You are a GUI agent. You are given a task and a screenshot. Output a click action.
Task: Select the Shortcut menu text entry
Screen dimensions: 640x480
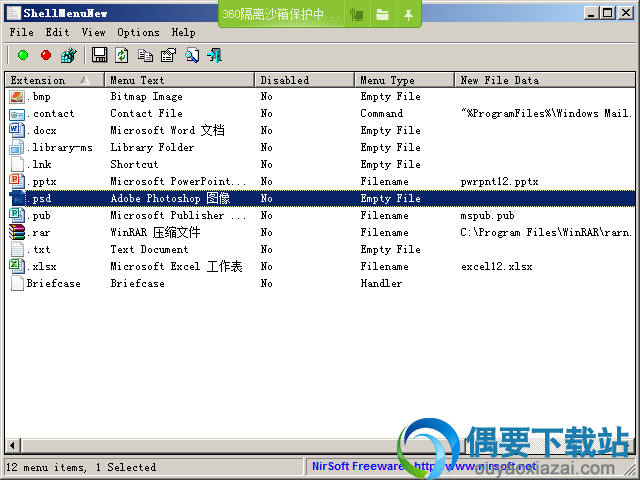click(134, 164)
